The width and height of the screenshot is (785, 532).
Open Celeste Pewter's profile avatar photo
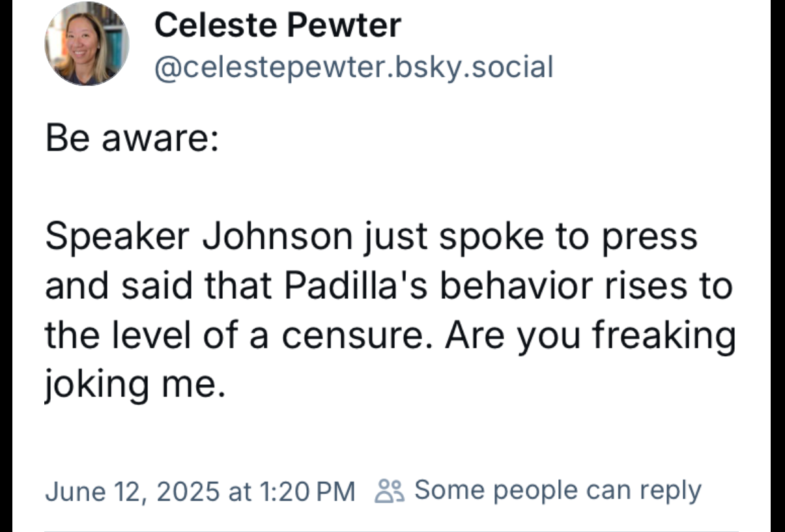pyautogui.click(x=86, y=44)
